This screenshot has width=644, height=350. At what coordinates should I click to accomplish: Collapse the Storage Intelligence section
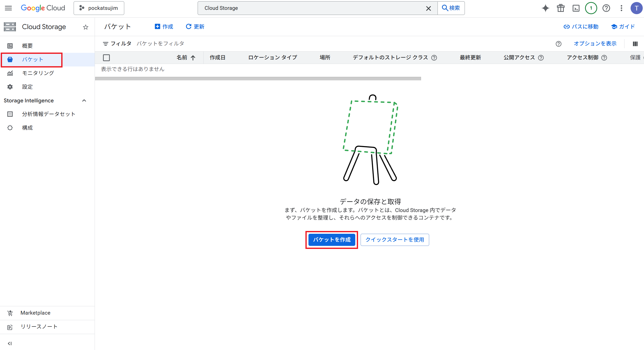(84, 101)
